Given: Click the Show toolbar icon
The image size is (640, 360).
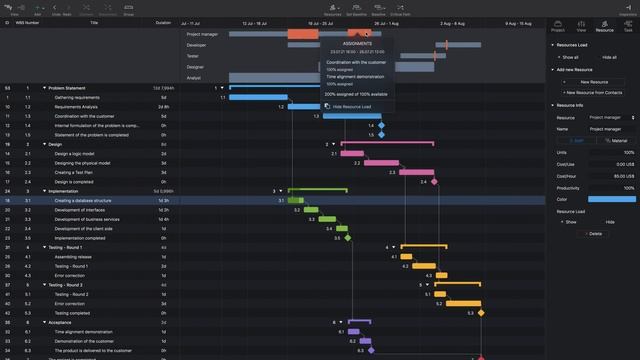Looking at the screenshot, I should pyautogui.click(x=129, y=7).
